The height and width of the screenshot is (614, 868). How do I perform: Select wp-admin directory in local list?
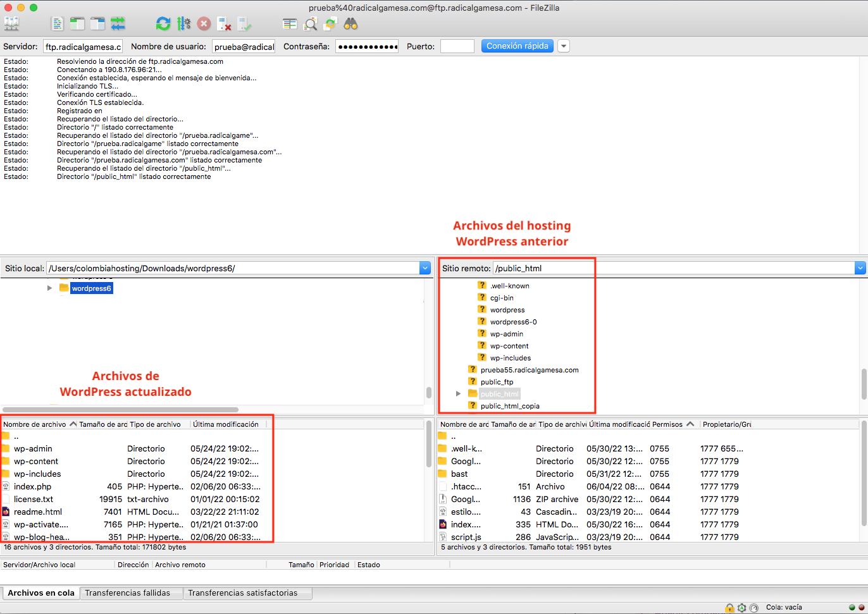33,448
